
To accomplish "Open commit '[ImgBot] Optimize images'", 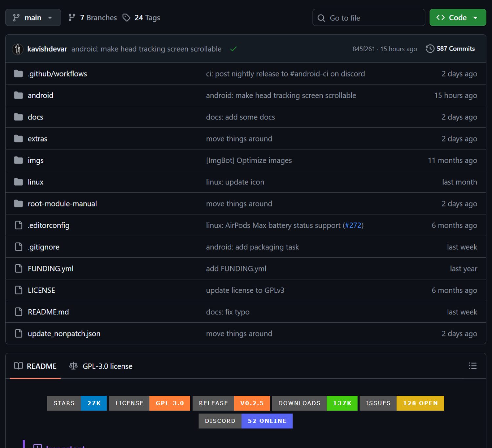I will point(249,160).
